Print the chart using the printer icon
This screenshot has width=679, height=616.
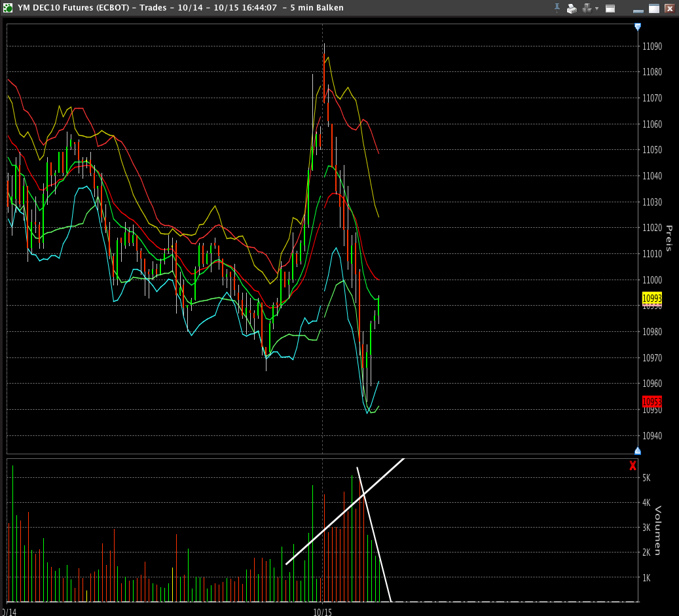tap(572, 9)
